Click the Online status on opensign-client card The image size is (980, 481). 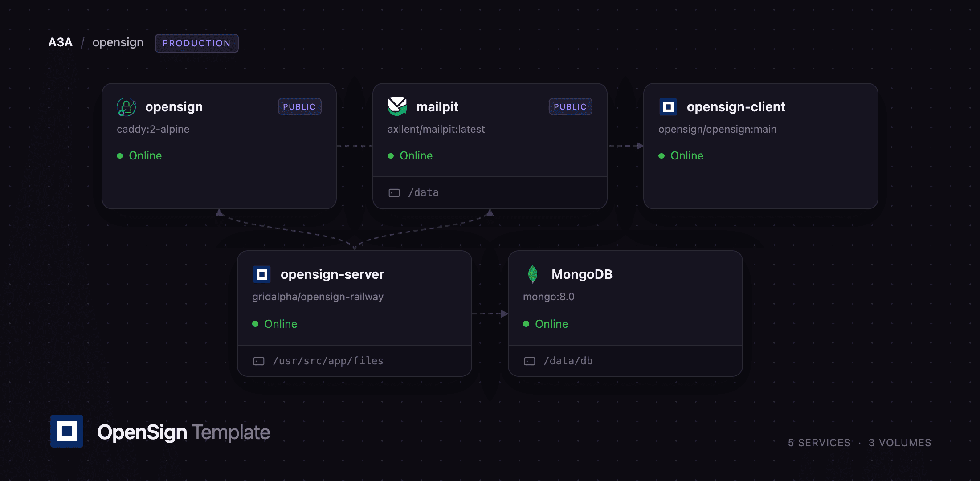coord(687,155)
